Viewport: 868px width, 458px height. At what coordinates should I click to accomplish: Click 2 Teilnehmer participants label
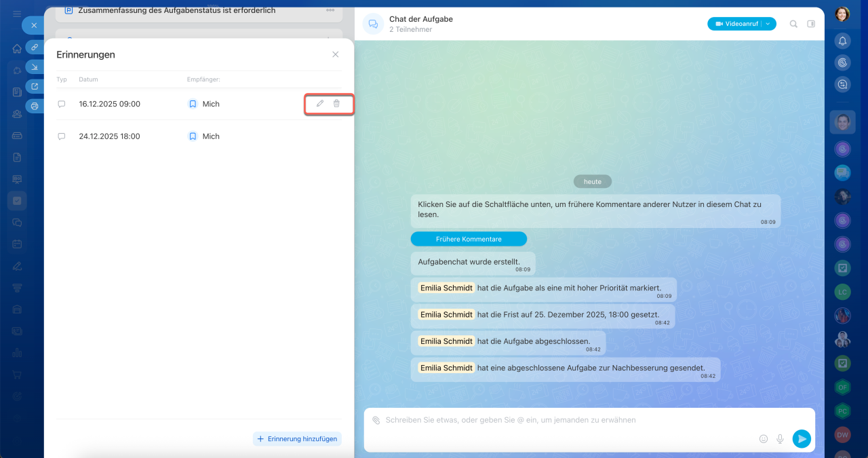click(x=410, y=29)
